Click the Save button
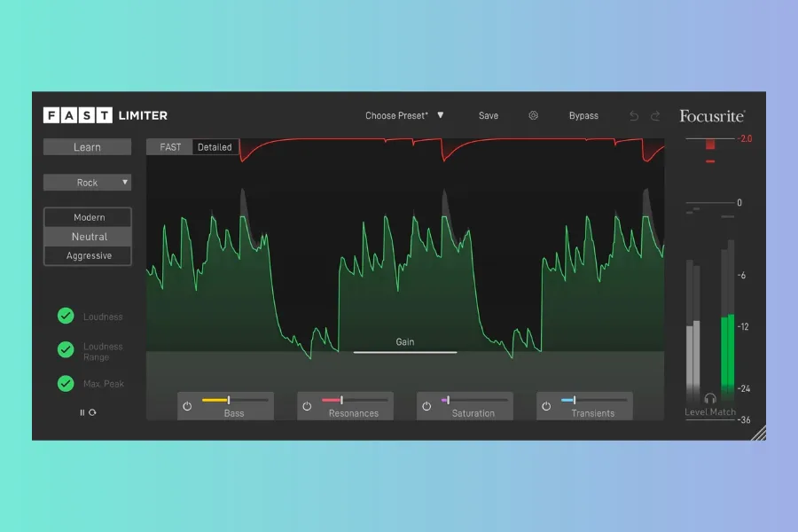The width and height of the screenshot is (798, 532). click(489, 115)
